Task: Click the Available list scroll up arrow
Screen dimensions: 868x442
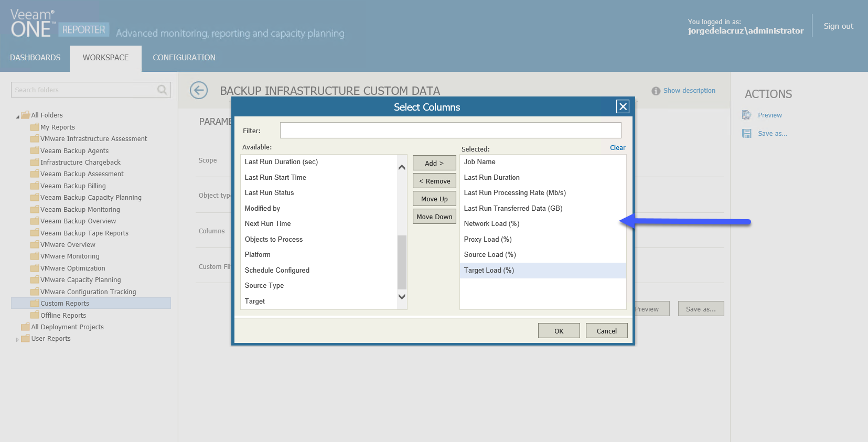Action: point(402,167)
